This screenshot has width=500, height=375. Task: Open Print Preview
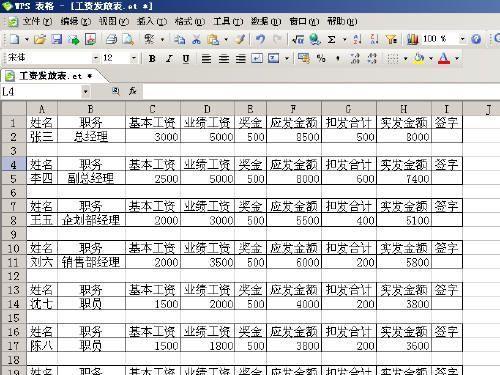coord(128,39)
